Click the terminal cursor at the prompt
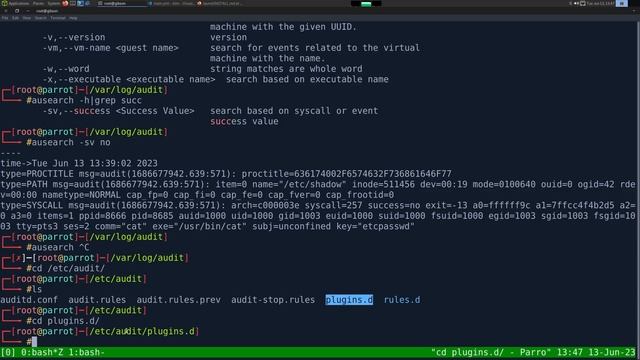The image size is (640, 360). point(34,342)
